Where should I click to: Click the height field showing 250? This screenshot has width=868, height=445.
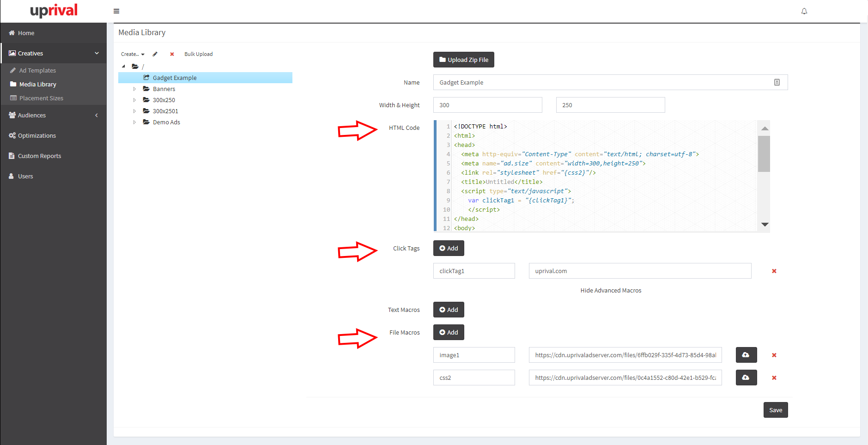(610, 105)
